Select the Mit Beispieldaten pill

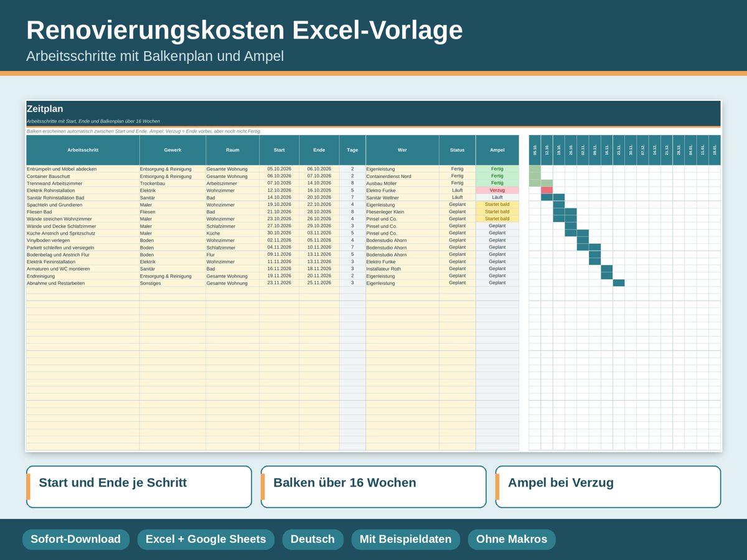click(406, 539)
